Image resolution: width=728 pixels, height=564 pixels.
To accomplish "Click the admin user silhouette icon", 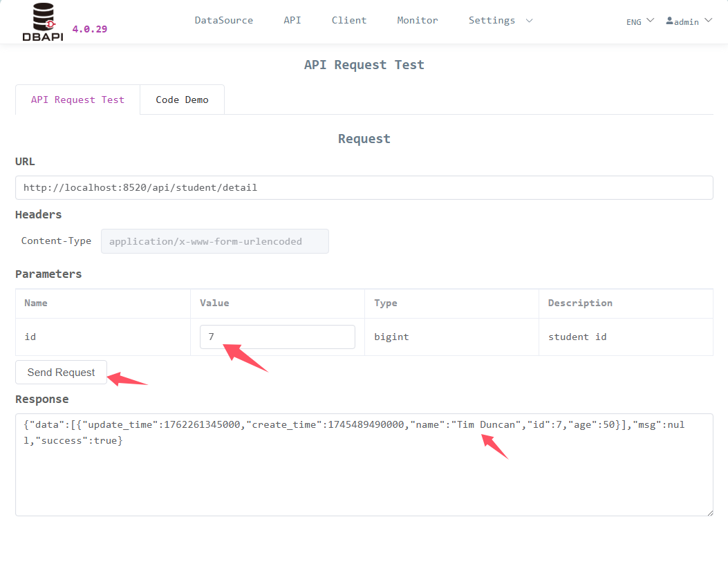I will pos(671,21).
